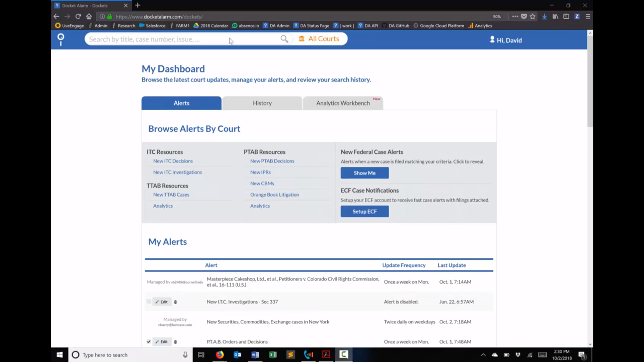Show hidden system tray icons
Screen dimensions: 644x362
point(483,355)
